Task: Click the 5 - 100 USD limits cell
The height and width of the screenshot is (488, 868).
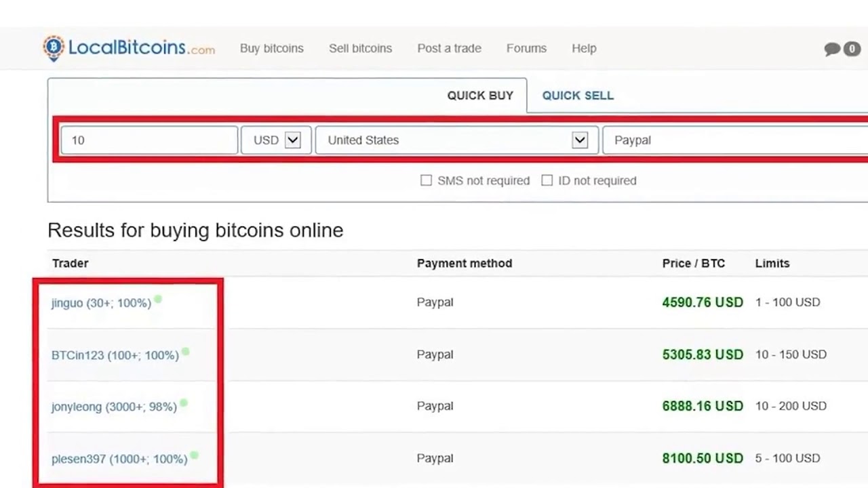Action: [787, 458]
